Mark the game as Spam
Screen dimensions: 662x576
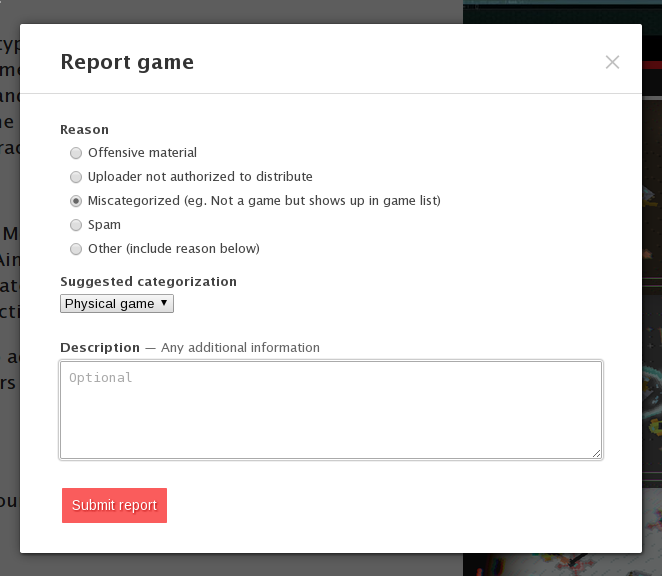[76, 225]
